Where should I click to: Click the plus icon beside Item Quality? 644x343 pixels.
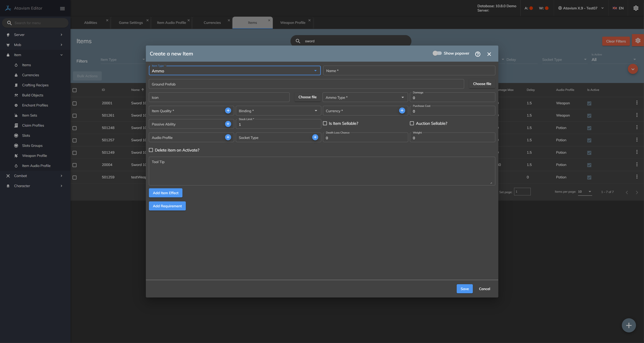[x=228, y=111]
